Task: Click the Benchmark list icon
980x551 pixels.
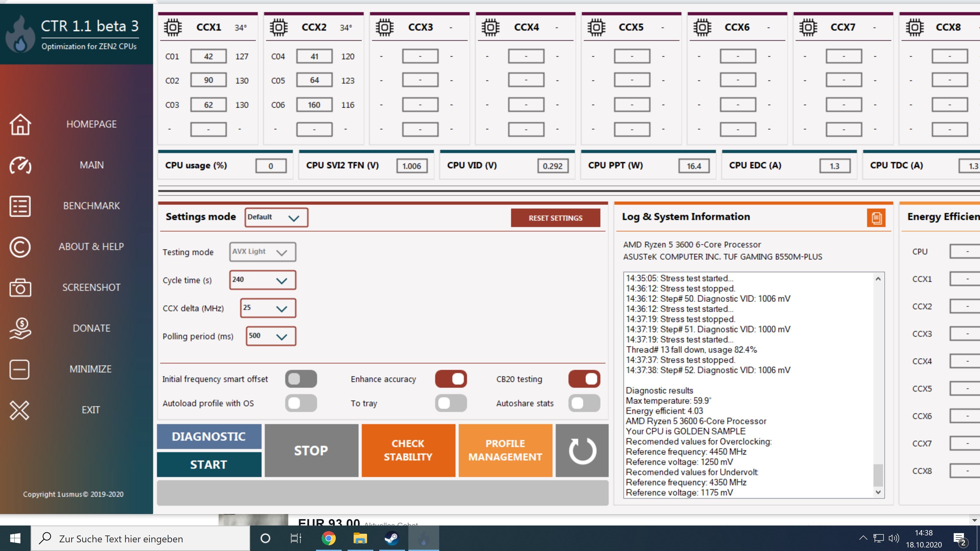Action: [x=20, y=206]
